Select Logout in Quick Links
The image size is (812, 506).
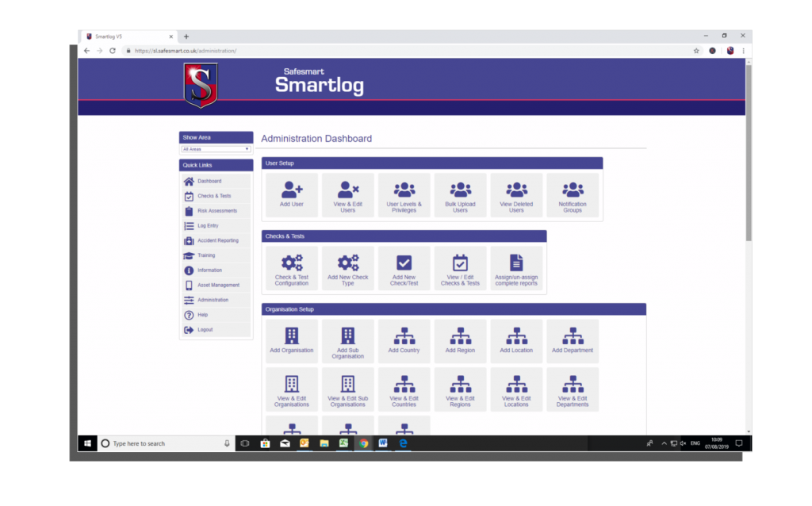[216, 330]
